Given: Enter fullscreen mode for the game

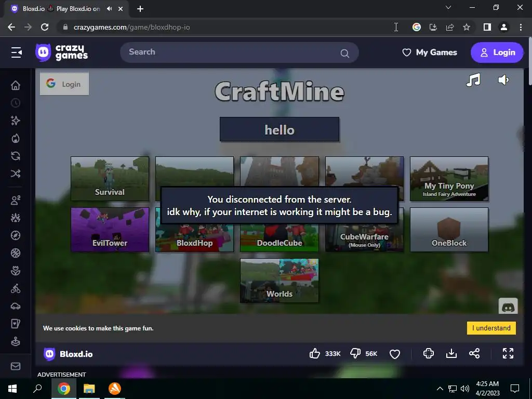Looking at the screenshot, I should pos(508,353).
